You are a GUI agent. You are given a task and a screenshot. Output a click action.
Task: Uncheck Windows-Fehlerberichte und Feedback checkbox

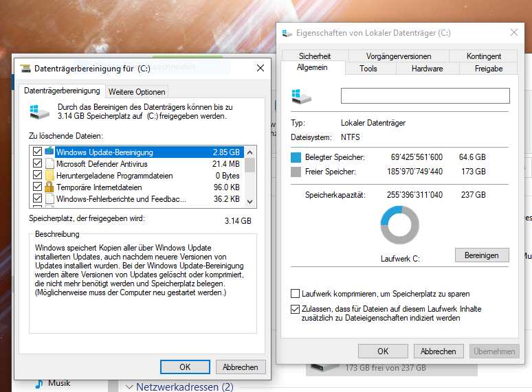coord(37,198)
